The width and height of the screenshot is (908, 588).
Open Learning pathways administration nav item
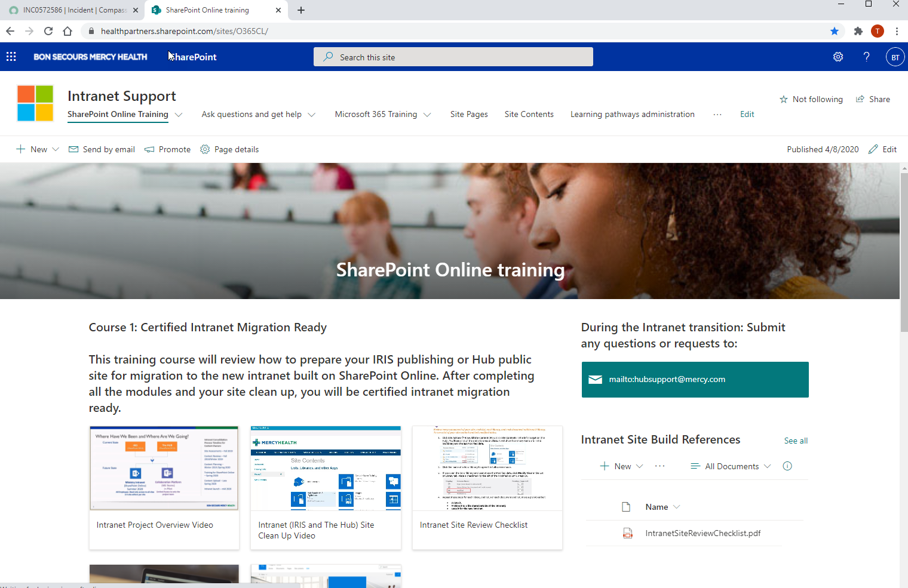coord(632,114)
